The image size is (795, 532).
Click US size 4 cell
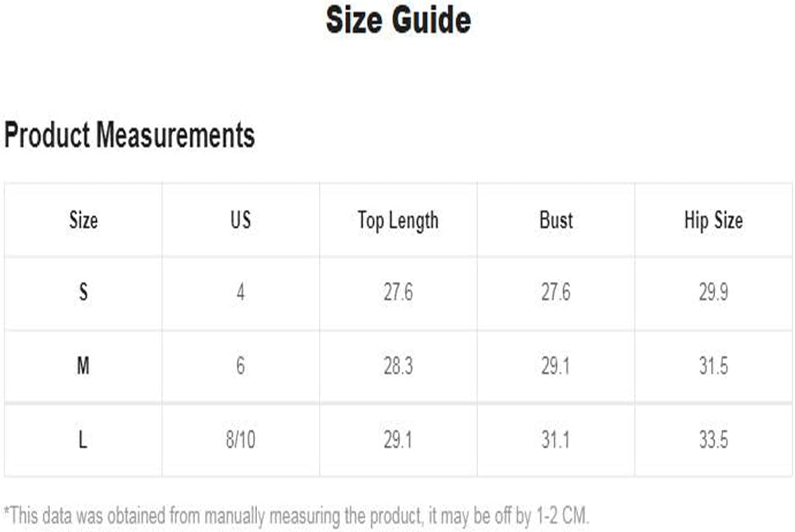pos(241,292)
